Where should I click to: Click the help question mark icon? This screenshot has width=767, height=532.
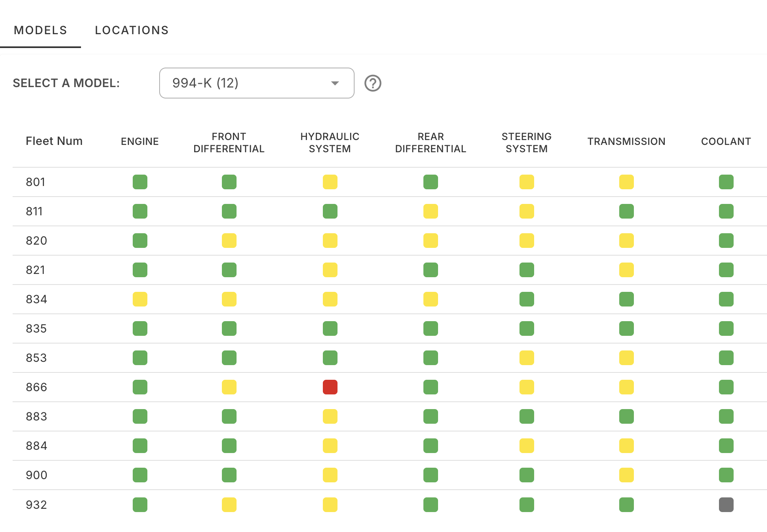(373, 83)
